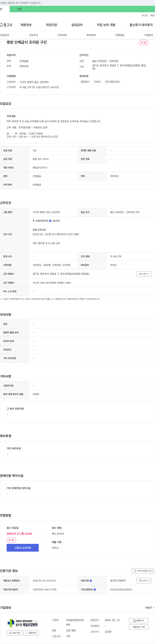
Task: Click the 요양 병원 industry value
Action: pyautogui.click(x=71, y=630)
